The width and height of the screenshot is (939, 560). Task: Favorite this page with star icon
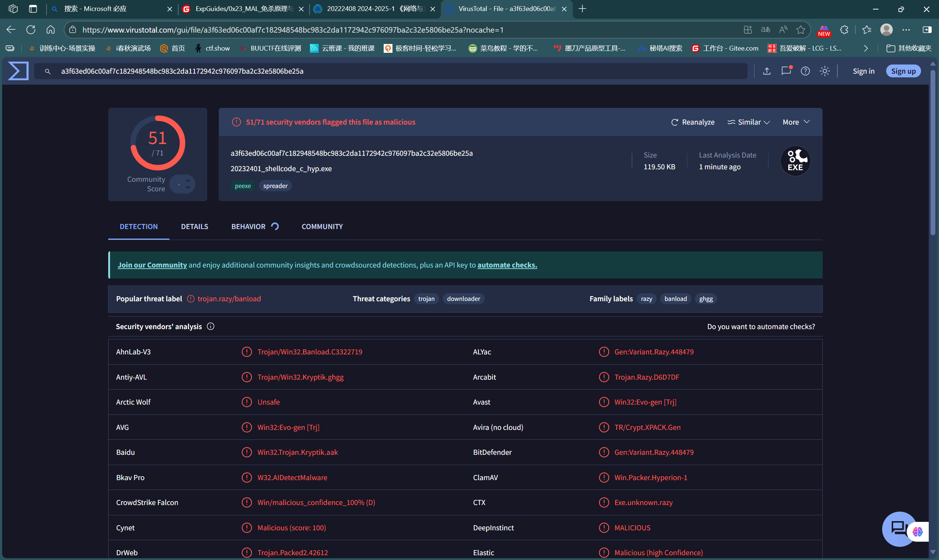tap(800, 30)
